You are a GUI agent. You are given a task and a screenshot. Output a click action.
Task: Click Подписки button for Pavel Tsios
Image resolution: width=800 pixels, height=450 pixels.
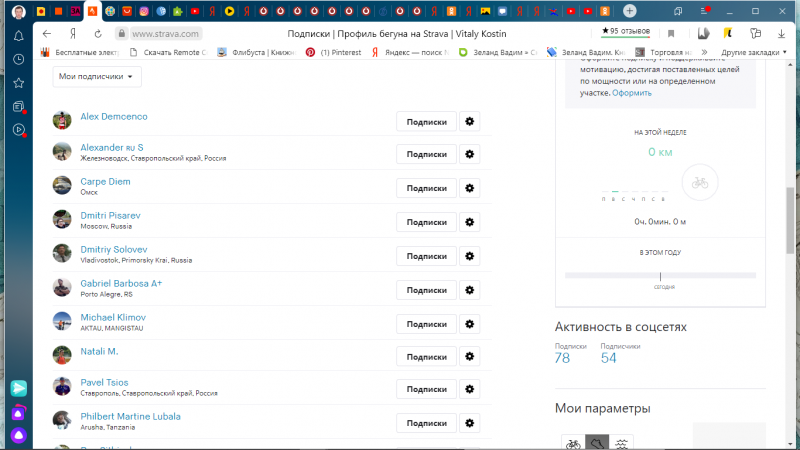(x=427, y=389)
